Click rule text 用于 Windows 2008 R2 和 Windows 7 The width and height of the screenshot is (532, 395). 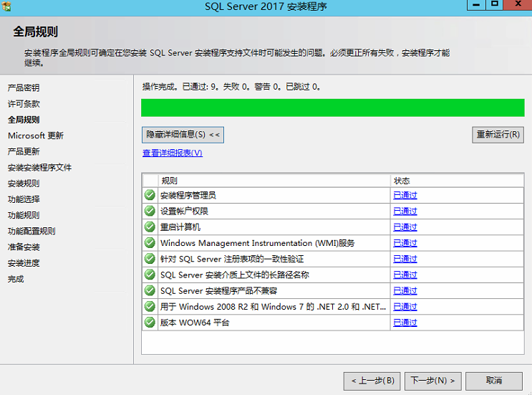point(273,307)
